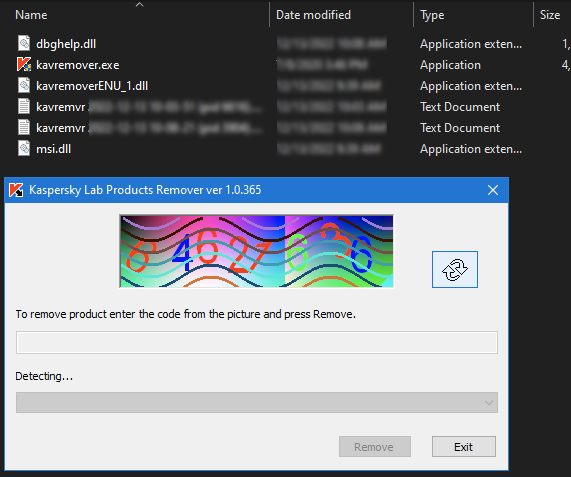
Task: Close the Kaspersky Lab Products Remover dialog
Action: pyautogui.click(x=493, y=190)
